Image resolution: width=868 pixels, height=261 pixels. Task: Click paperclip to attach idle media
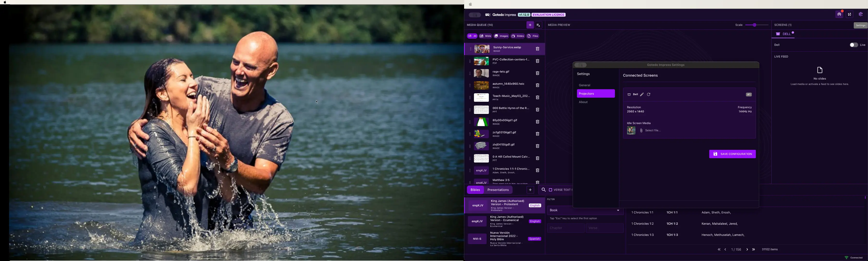click(x=641, y=131)
